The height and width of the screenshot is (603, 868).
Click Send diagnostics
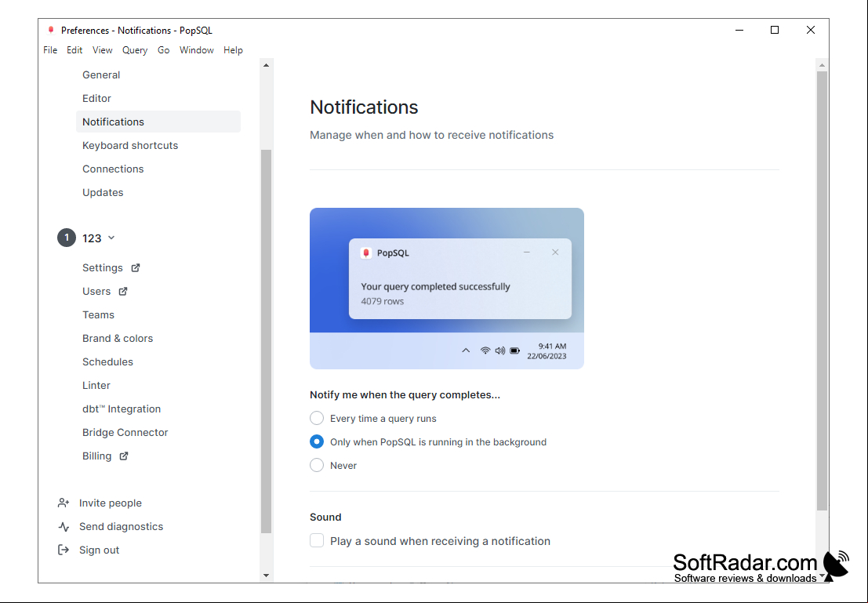click(122, 527)
